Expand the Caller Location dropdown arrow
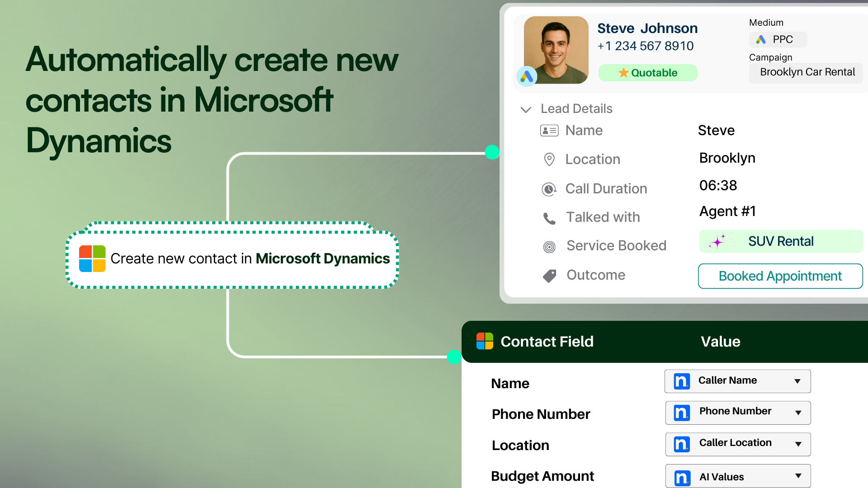 tap(798, 444)
